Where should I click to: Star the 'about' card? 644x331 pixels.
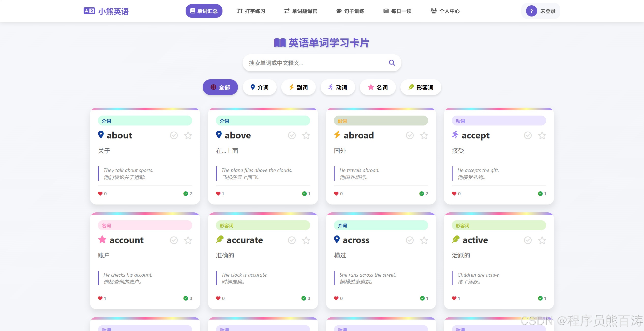point(188,135)
